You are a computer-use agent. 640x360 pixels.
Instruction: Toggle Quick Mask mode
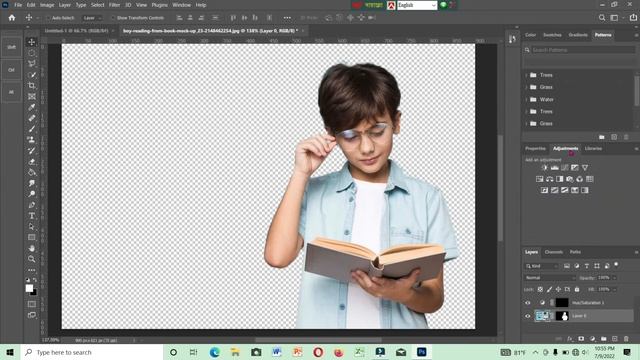click(x=31, y=304)
